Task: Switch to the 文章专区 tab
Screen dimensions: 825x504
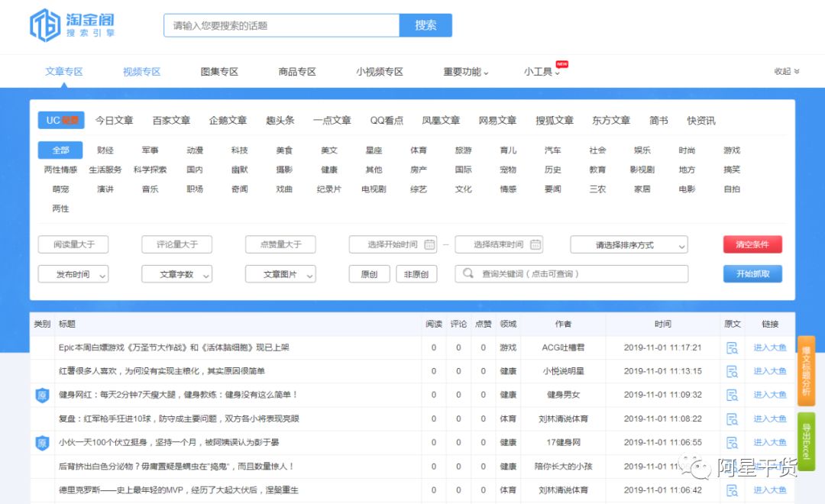Action: point(63,72)
